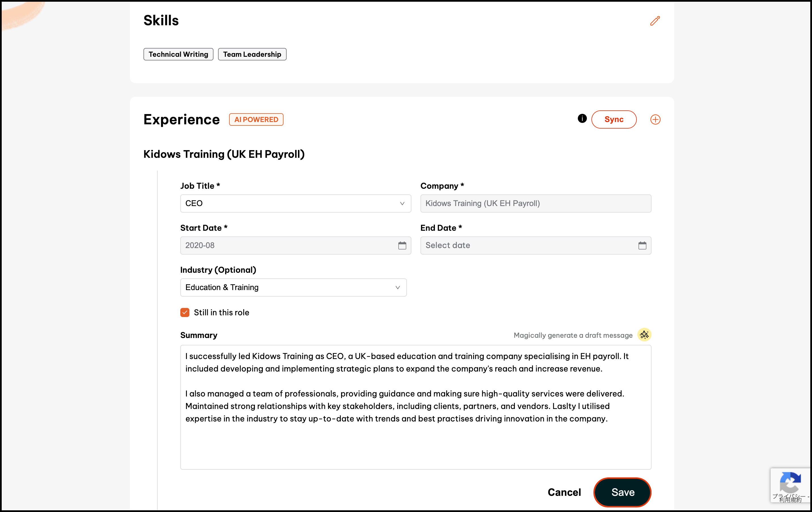Uncheck Still in this role checkbox
Image resolution: width=812 pixels, height=512 pixels.
coord(185,312)
